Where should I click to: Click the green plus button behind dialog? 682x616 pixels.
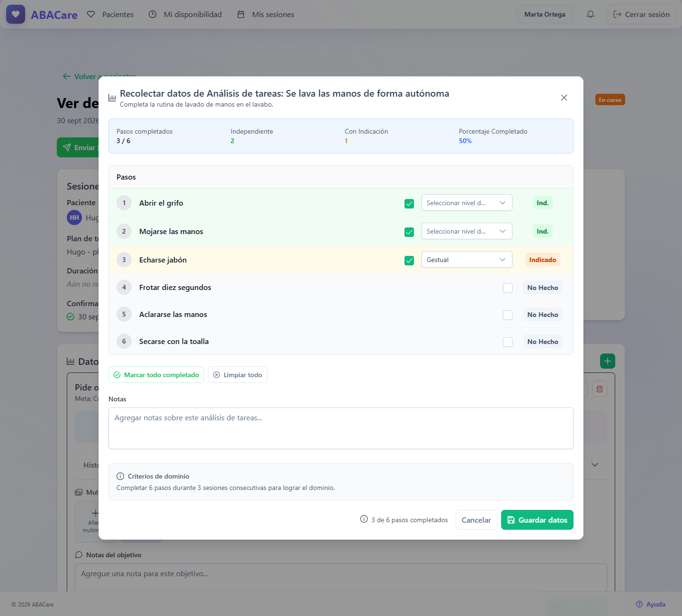[x=608, y=361]
